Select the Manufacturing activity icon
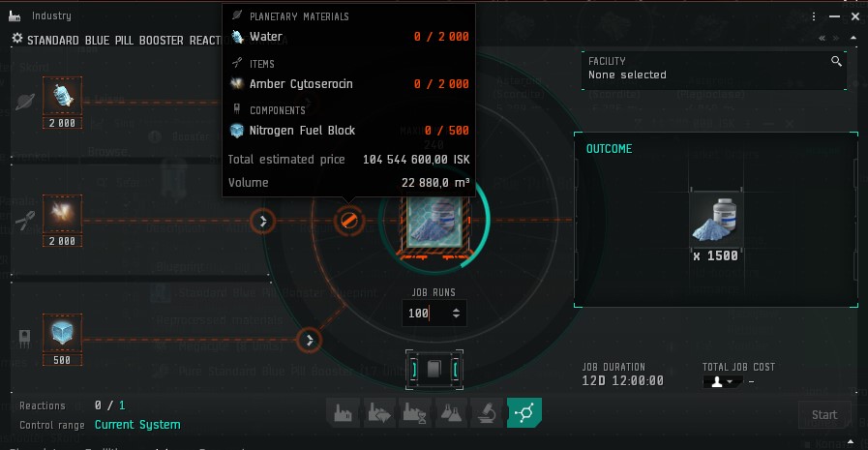 click(344, 413)
